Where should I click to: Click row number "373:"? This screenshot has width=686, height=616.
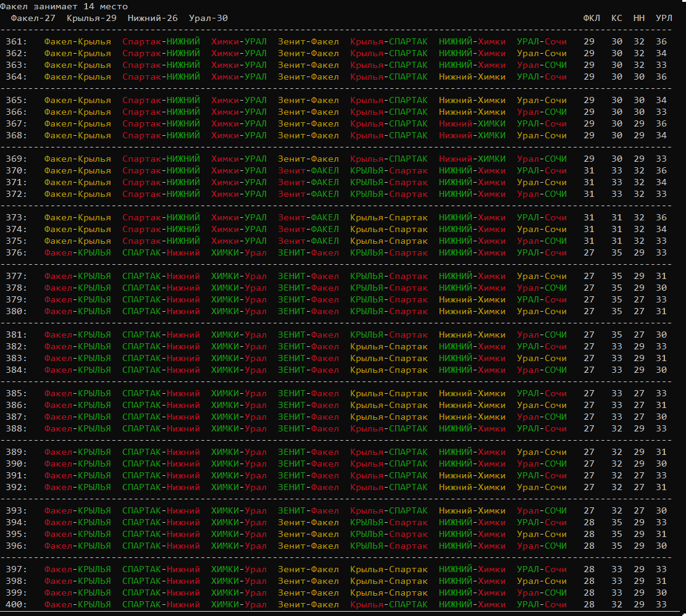point(16,218)
